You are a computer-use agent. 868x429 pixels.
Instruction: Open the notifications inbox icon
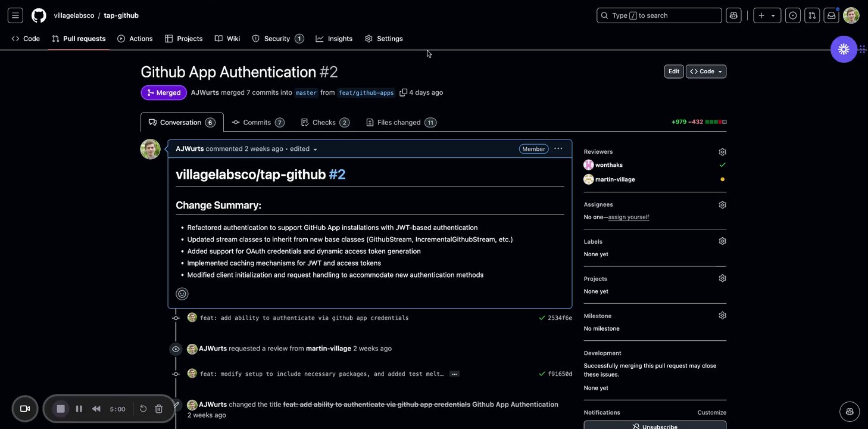pos(831,15)
